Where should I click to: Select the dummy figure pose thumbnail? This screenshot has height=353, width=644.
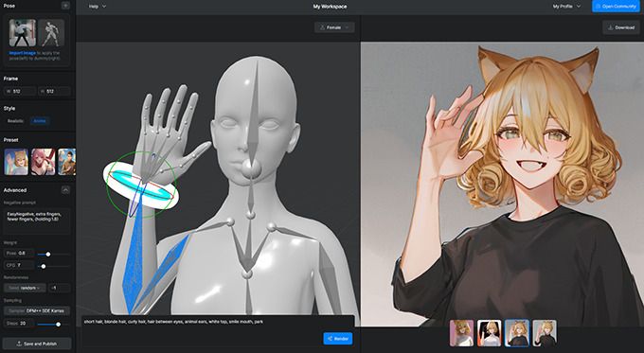pyautogui.click(x=51, y=33)
